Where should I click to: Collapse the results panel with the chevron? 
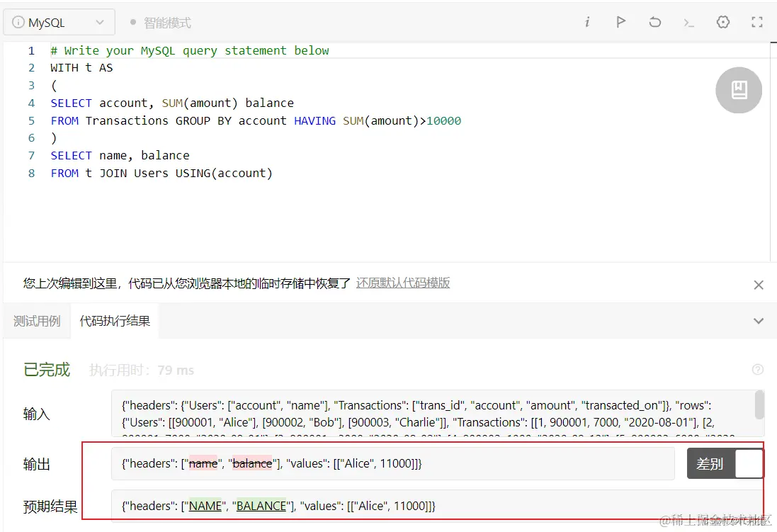[x=758, y=322]
